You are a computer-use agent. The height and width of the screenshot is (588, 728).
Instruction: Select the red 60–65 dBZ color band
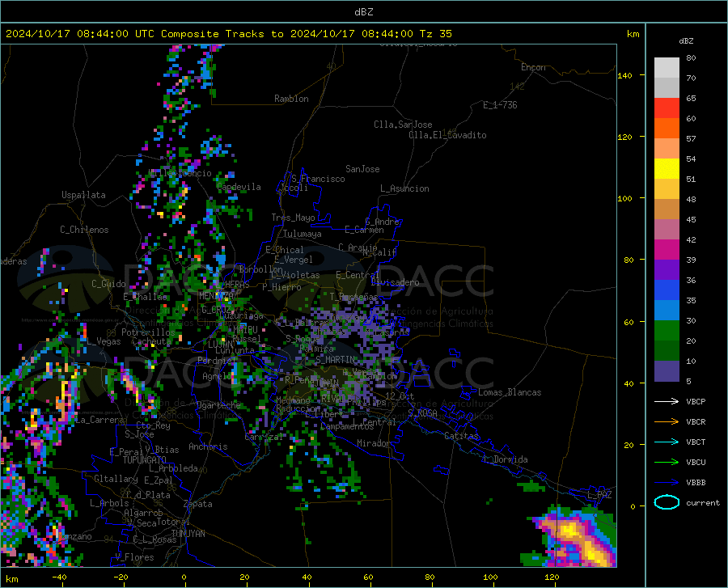tap(667, 108)
